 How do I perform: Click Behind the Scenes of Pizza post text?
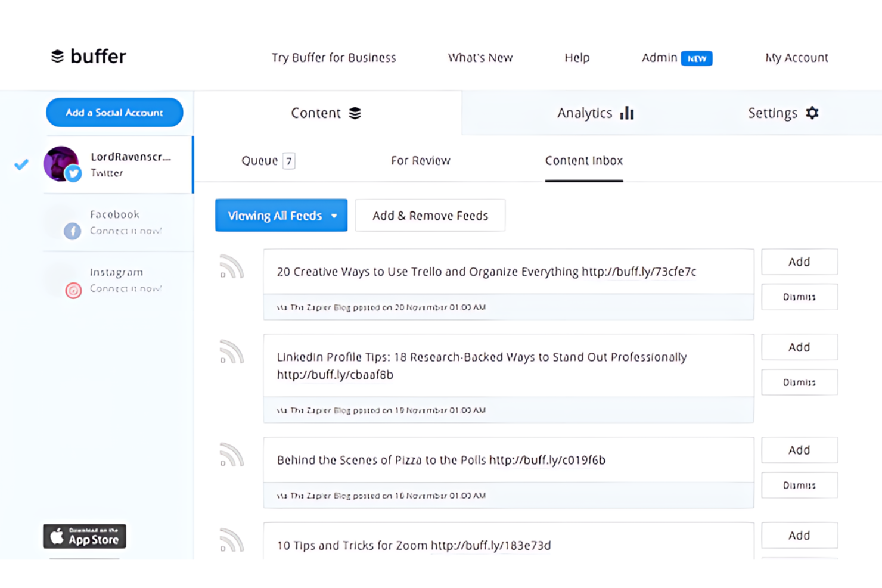click(x=441, y=460)
